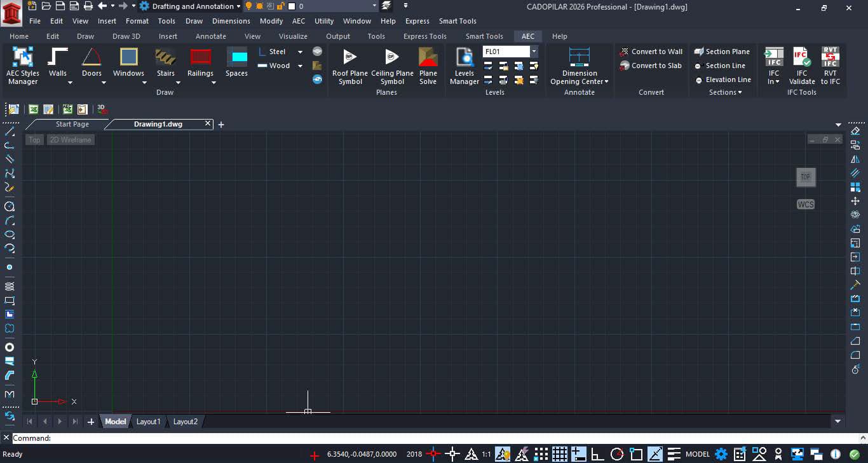The height and width of the screenshot is (463, 868).
Task: Click the Convert to Wall button
Action: pyautogui.click(x=651, y=52)
